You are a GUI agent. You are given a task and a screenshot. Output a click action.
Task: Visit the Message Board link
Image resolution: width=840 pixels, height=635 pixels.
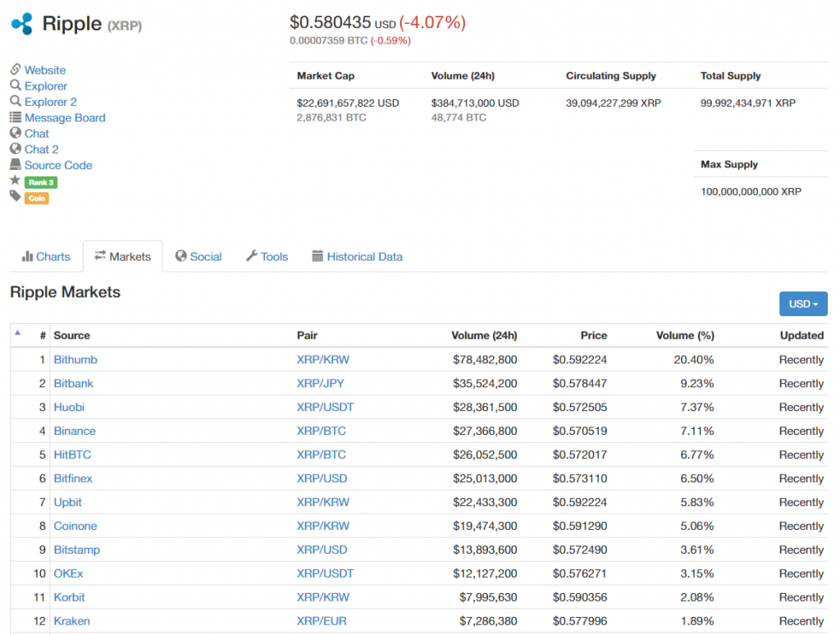[65, 117]
